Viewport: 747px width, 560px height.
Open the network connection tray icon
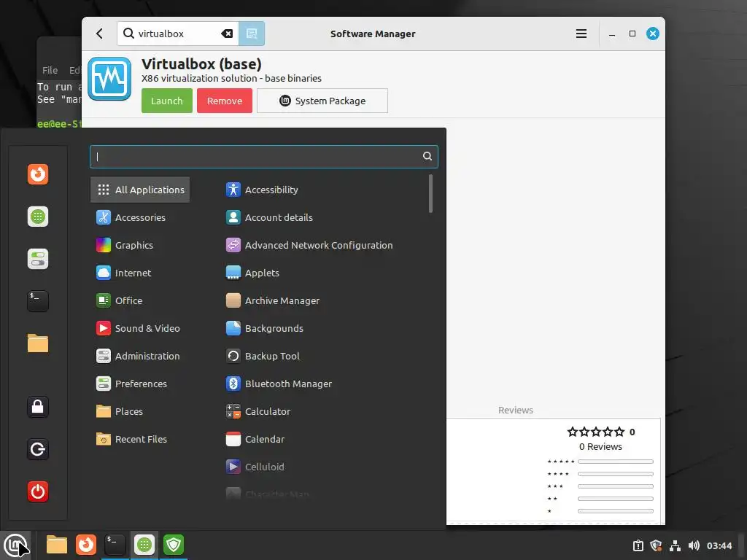675,545
